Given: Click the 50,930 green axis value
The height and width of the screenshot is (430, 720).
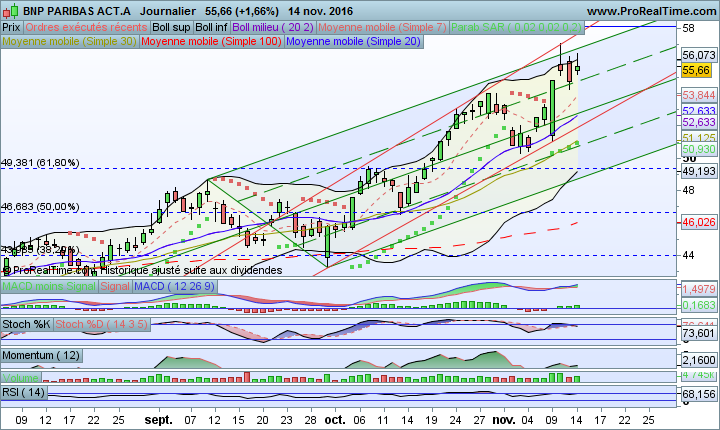Looking at the screenshot, I should point(698,149).
